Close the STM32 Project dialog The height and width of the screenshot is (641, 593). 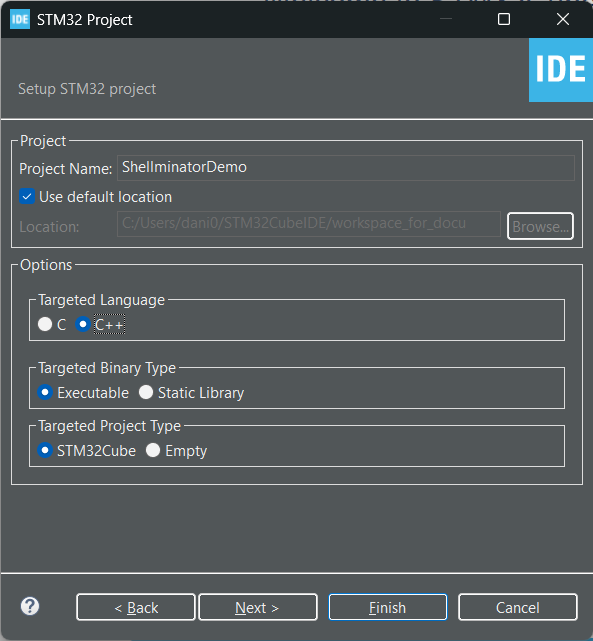tap(563, 19)
